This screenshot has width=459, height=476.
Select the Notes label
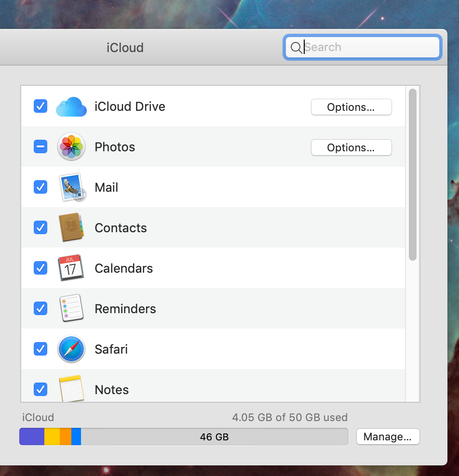(112, 390)
